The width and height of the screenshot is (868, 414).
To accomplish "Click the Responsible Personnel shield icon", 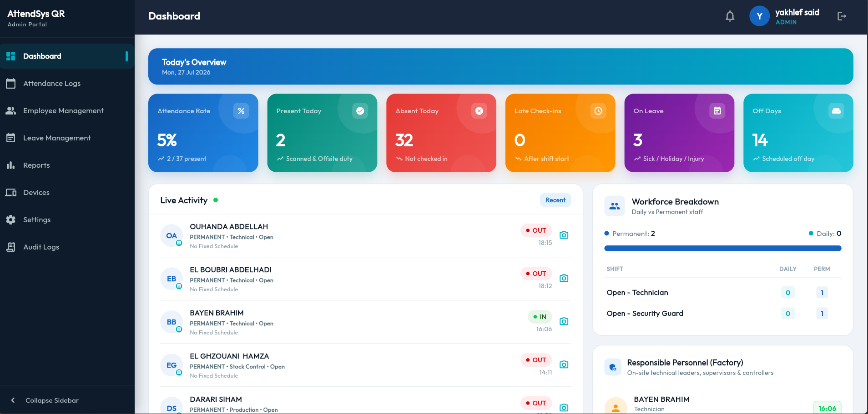I will [613, 367].
